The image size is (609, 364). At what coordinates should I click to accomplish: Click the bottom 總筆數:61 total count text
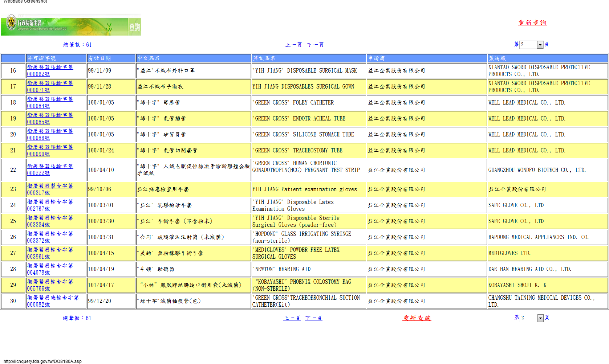[x=77, y=318]
